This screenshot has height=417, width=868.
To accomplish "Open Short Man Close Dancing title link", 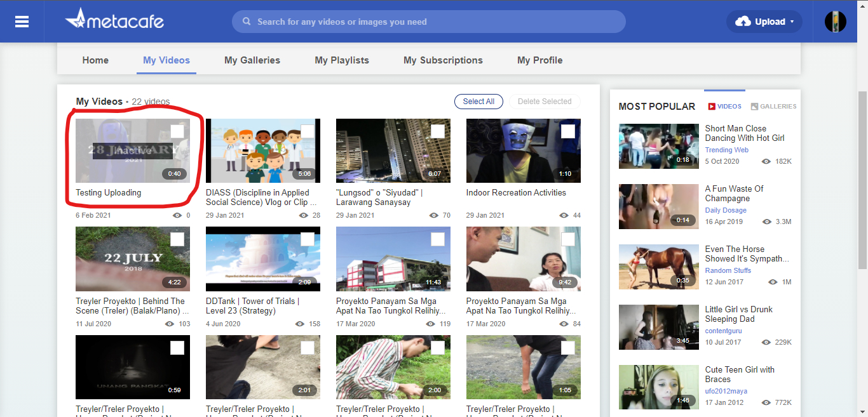I will [x=745, y=133].
